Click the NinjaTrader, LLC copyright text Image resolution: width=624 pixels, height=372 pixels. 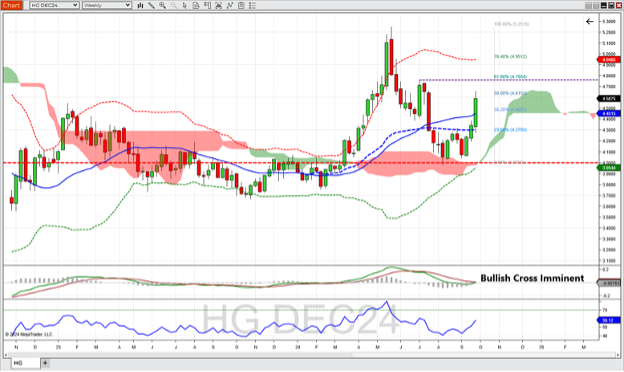coord(29,334)
